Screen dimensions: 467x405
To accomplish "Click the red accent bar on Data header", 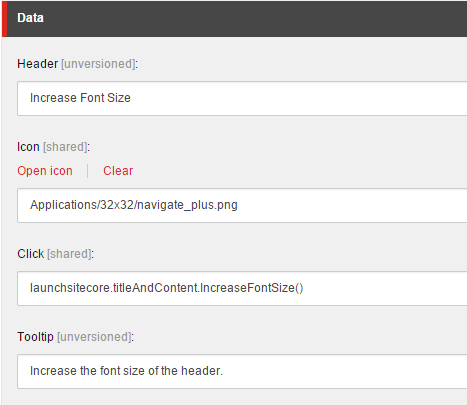I will click(4, 18).
